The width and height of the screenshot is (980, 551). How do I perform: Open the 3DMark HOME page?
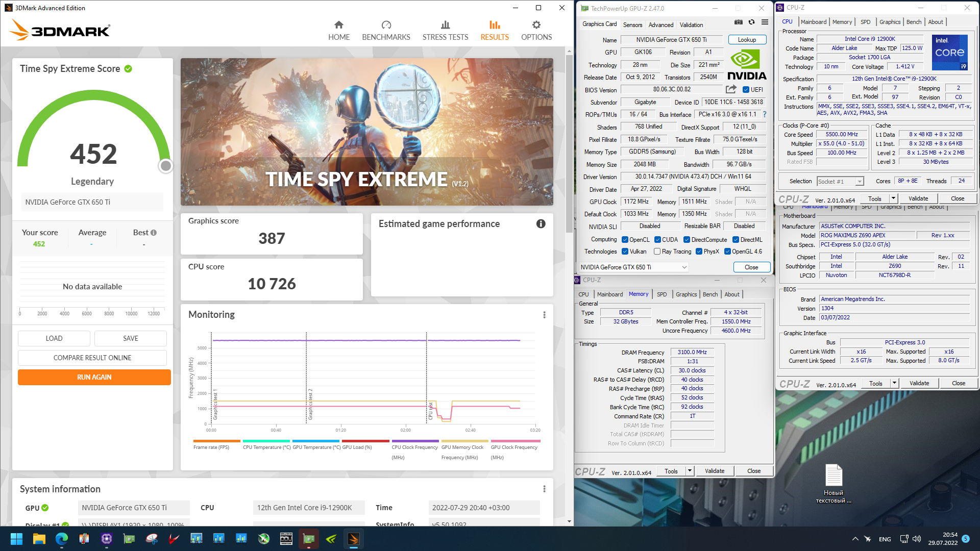pos(339,31)
